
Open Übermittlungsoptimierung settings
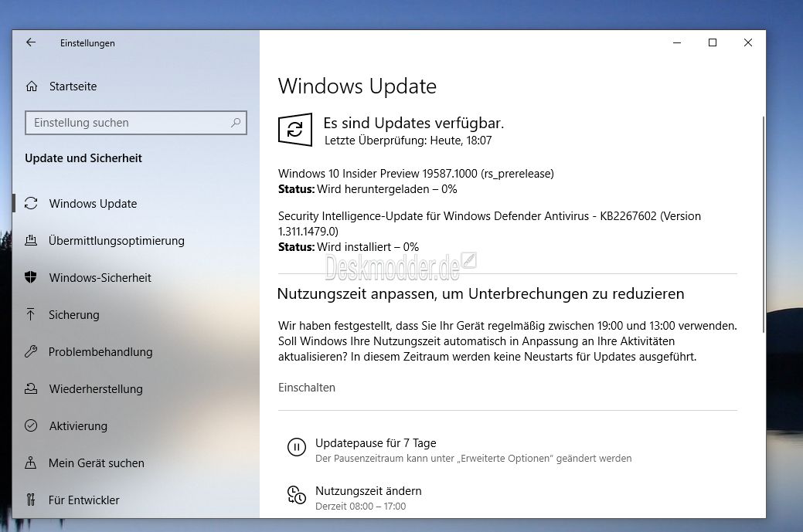(116, 240)
